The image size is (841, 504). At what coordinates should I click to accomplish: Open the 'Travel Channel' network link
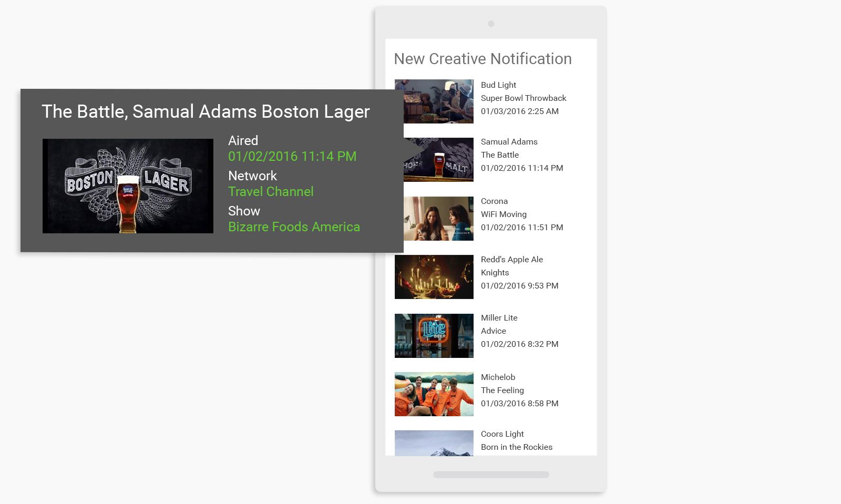pos(271,191)
